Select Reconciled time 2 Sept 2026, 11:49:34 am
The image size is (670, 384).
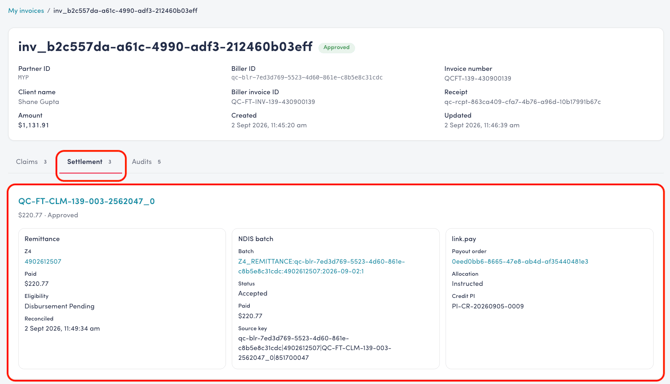62,328
